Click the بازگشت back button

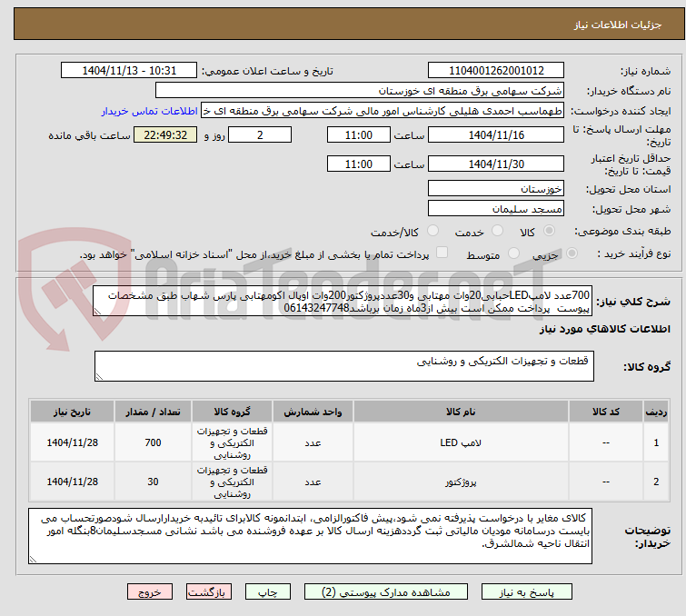coord(209,592)
